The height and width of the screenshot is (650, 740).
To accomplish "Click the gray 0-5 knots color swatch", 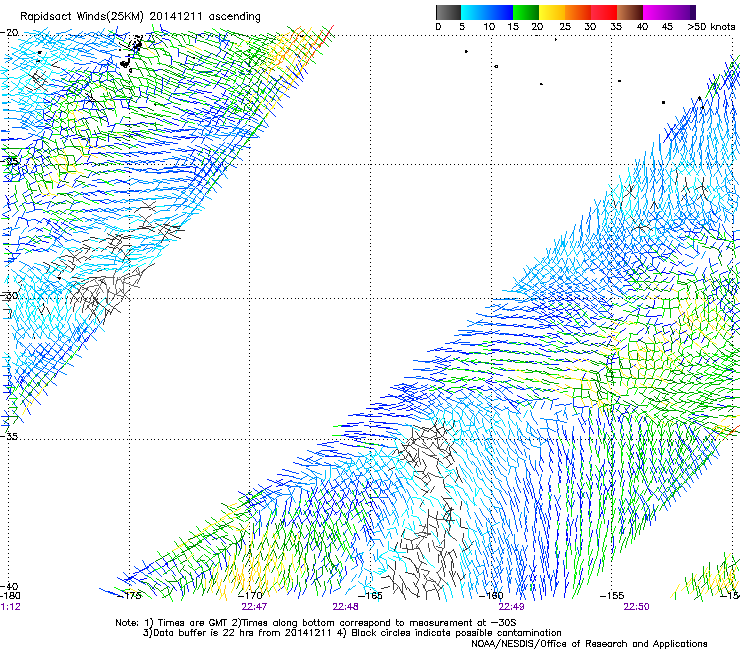I will [448, 12].
